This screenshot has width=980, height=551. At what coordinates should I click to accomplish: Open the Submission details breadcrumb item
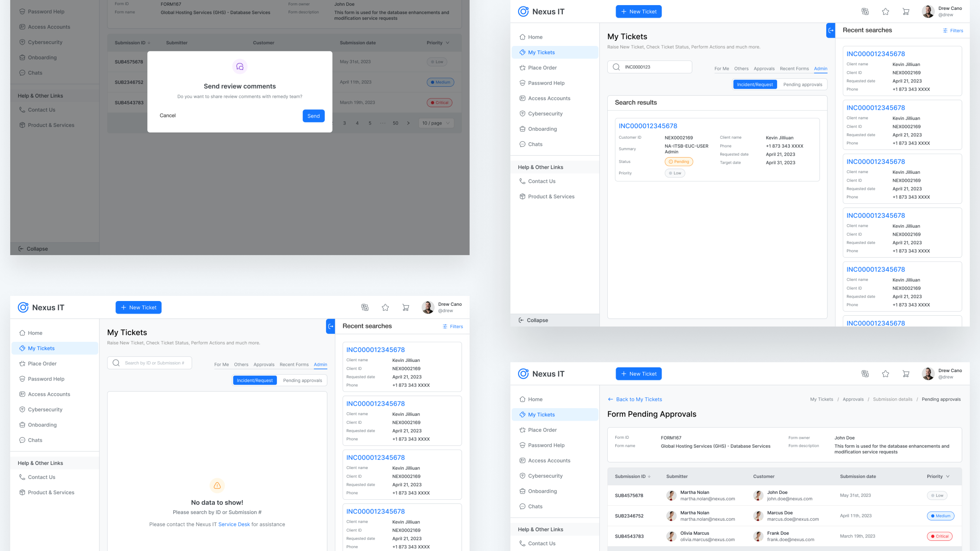pos(893,399)
